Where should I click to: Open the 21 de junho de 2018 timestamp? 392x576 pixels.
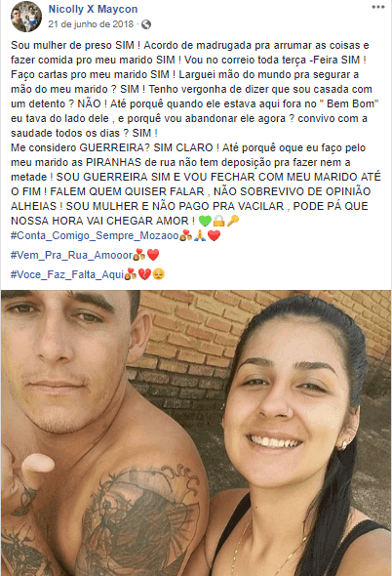pos(91,24)
